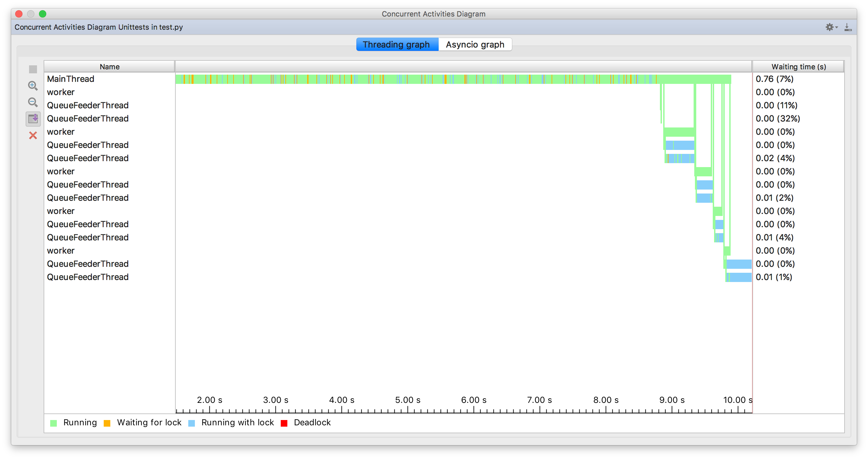Select the Name column header
The height and width of the screenshot is (459, 868).
click(109, 66)
